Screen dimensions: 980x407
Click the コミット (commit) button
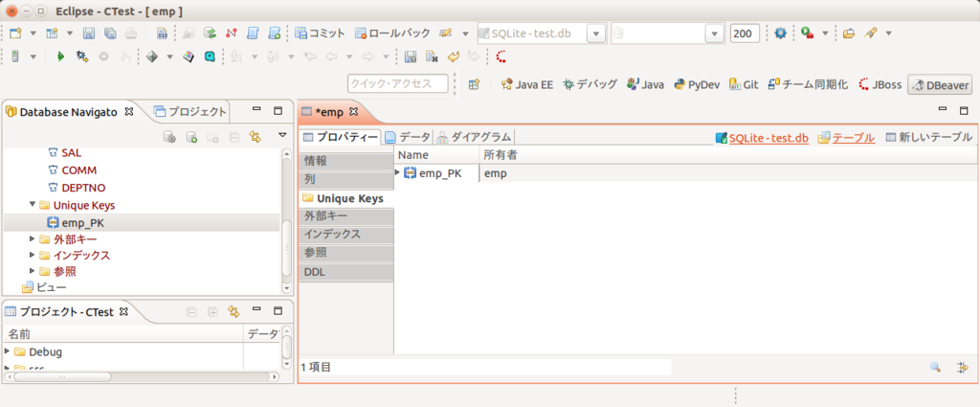tap(320, 34)
